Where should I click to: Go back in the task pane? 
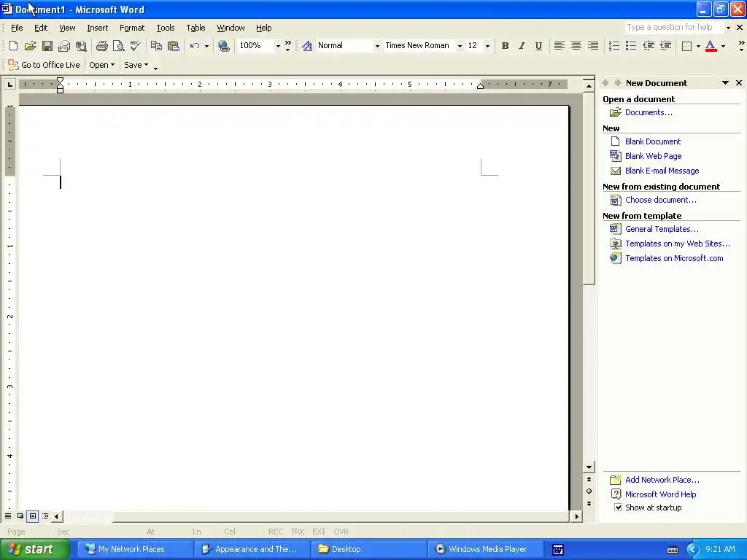(605, 83)
